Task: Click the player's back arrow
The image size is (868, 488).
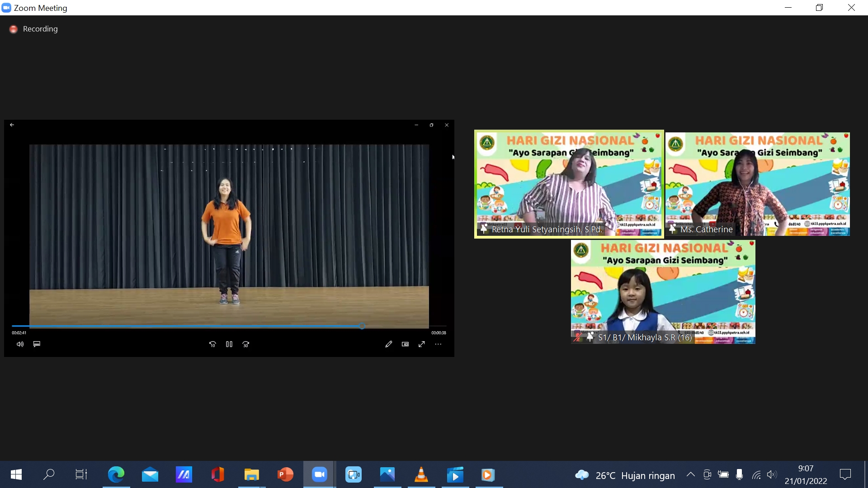Action: tap(12, 125)
